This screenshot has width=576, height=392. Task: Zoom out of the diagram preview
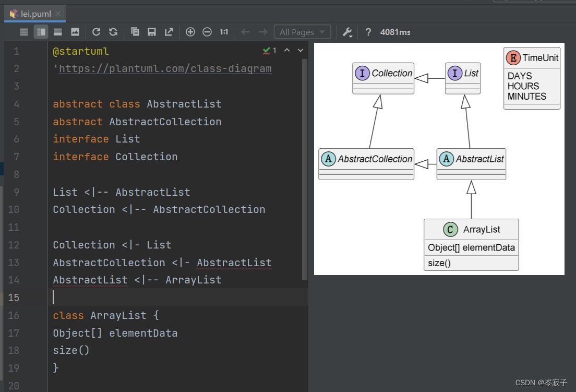coord(207,32)
